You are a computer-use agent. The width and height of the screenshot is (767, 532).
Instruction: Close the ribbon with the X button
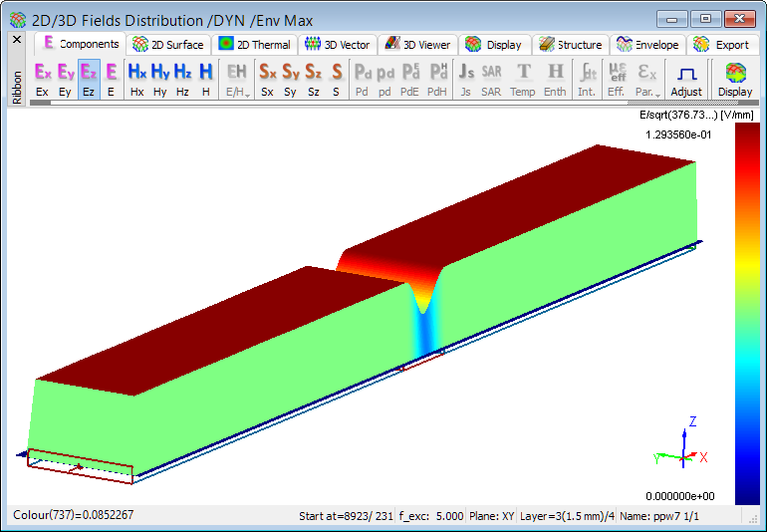point(16,40)
